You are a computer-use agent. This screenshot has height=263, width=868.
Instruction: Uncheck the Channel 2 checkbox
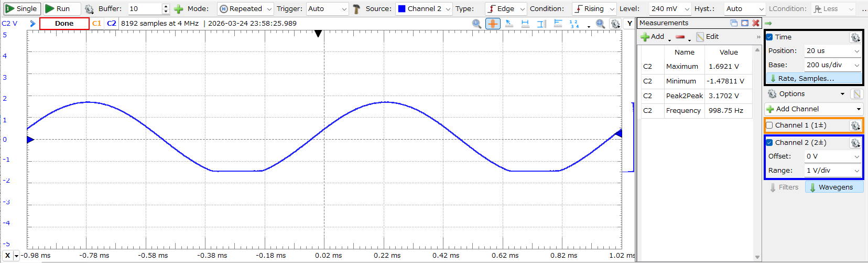click(769, 143)
